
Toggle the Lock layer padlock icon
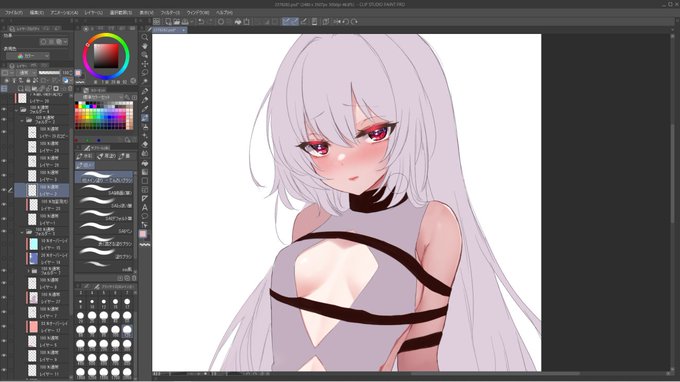(x=28, y=81)
